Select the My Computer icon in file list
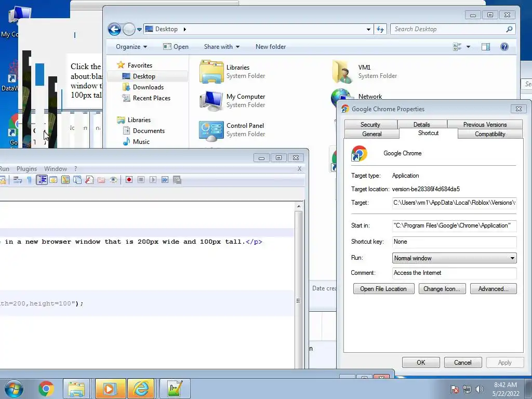Viewport: 532px width, 399px height. [211, 101]
